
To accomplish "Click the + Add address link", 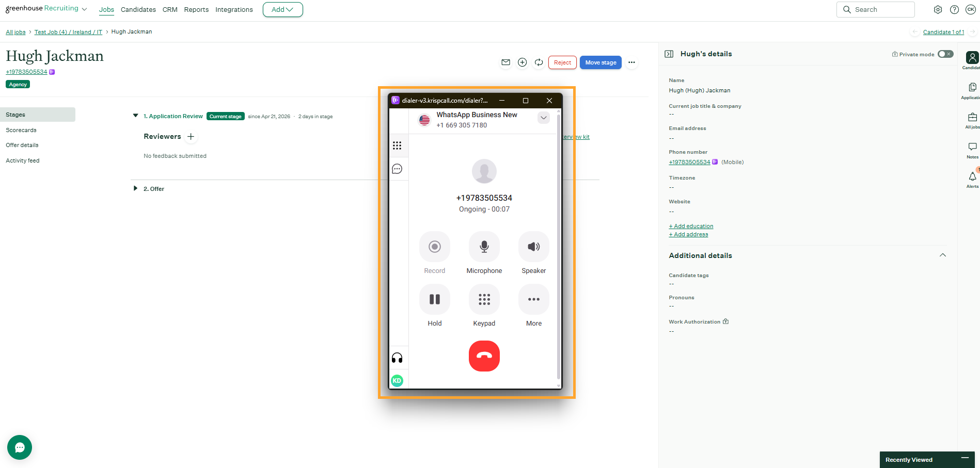I will 688,234.
